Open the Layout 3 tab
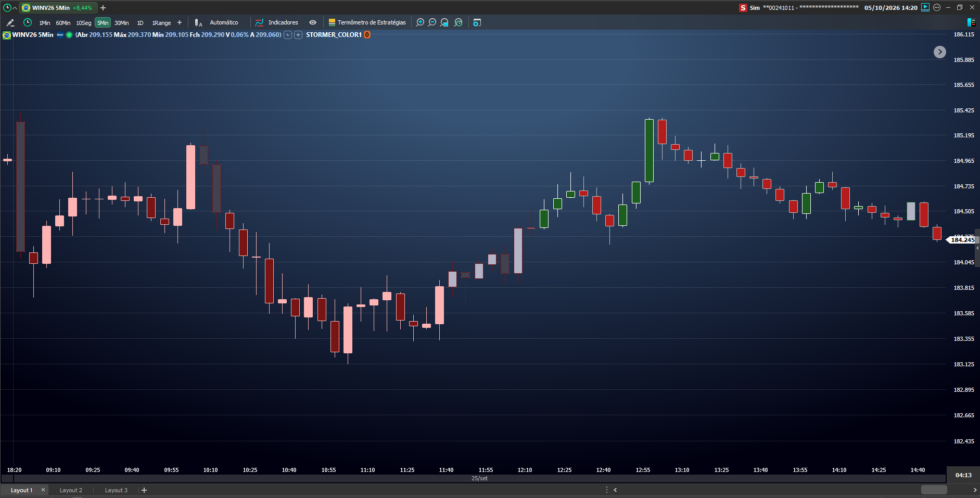 (116, 490)
